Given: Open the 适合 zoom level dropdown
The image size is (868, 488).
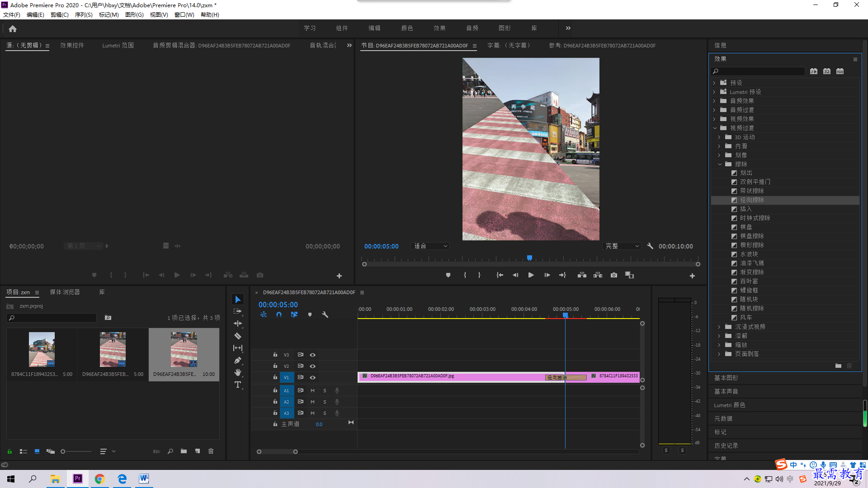Looking at the screenshot, I should pos(430,246).
